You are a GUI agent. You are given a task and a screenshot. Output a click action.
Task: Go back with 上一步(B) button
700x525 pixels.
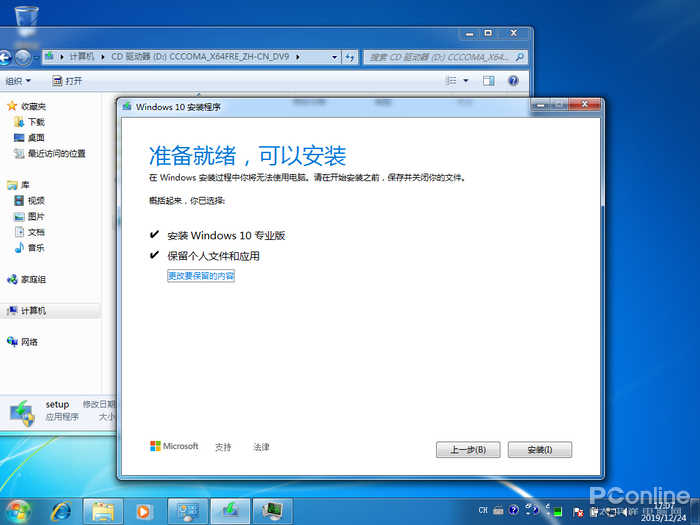coord(468,450)
